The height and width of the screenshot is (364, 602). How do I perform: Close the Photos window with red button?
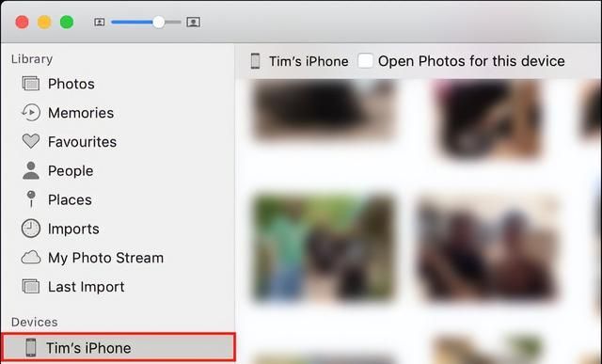(23, 22)
